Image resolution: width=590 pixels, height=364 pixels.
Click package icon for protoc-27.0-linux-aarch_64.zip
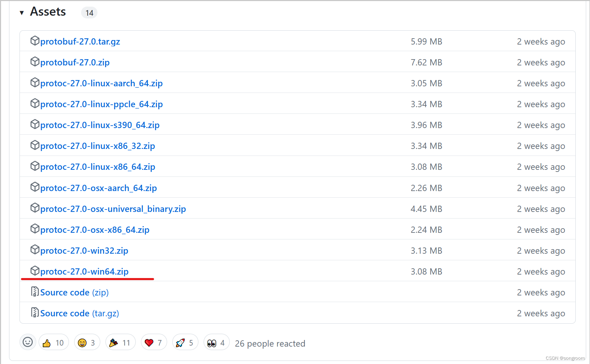point(35,82)
